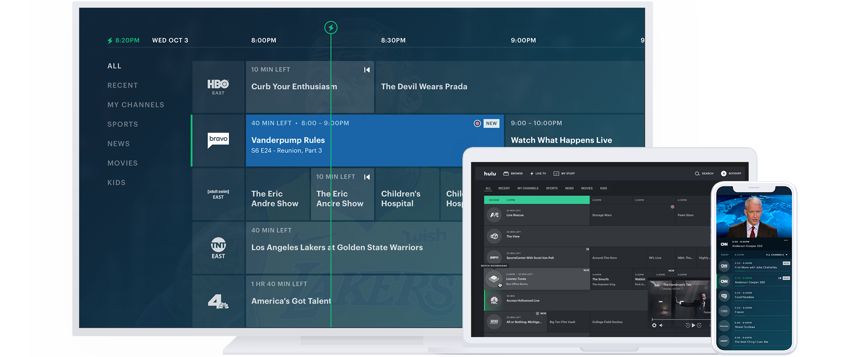Select Watch What Happens Live program
Image resolution: width=868 pixels, height=357 pixels.
pos(561,140)
